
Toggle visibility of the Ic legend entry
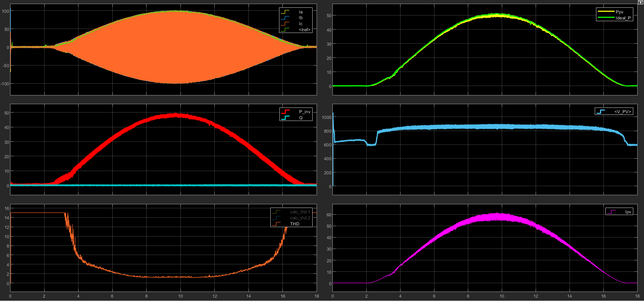click(x=301, y=24)
